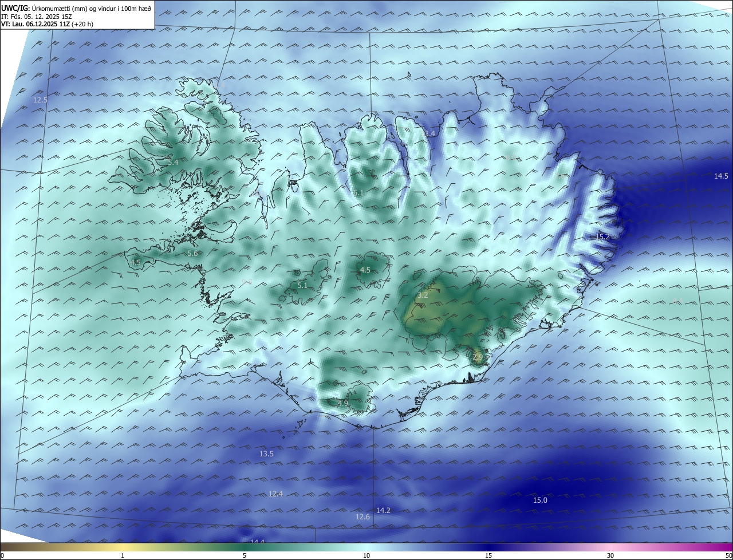Click the colorbar tick label 1
Viewport: 733px width, 560px height.
pos(123,555)
